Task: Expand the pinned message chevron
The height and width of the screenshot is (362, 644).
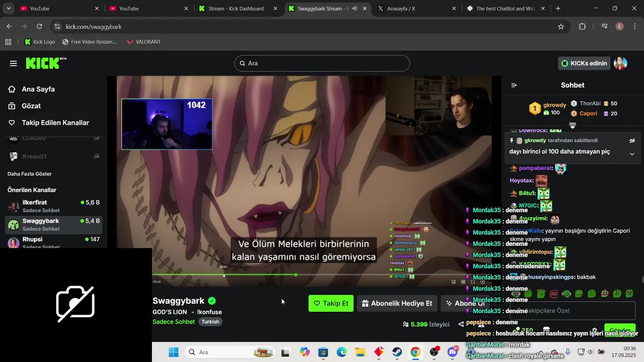Action: [x=632, y=154]
